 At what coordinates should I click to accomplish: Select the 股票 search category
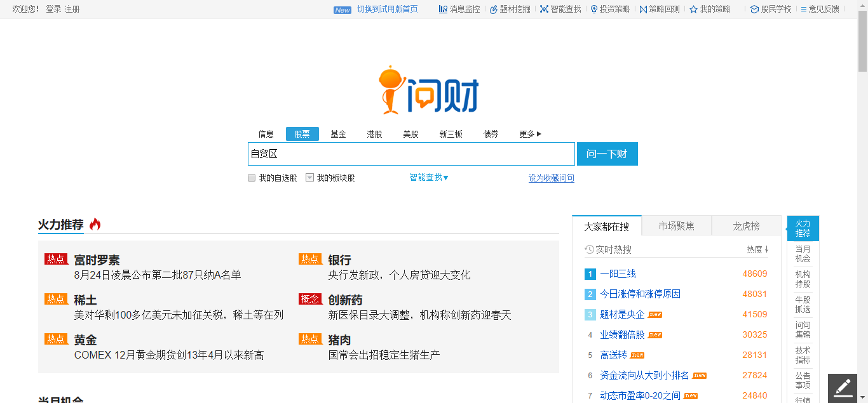tap(302, 134)
